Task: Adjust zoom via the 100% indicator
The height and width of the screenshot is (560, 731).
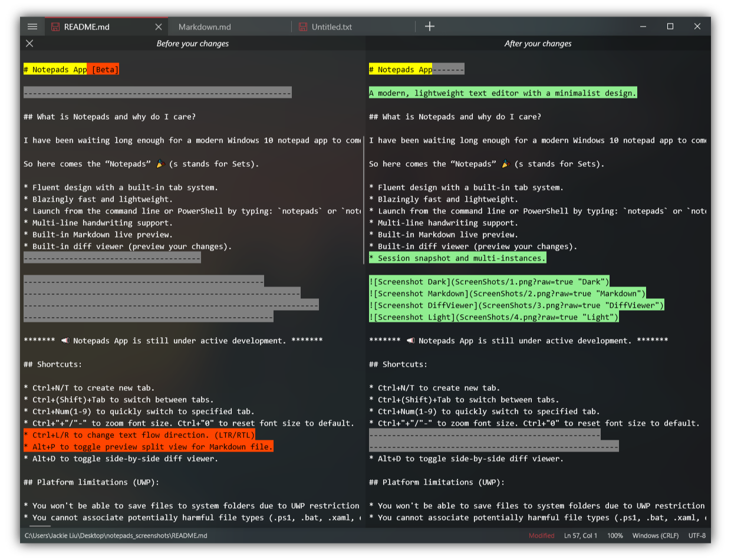Action: (615, 536)
